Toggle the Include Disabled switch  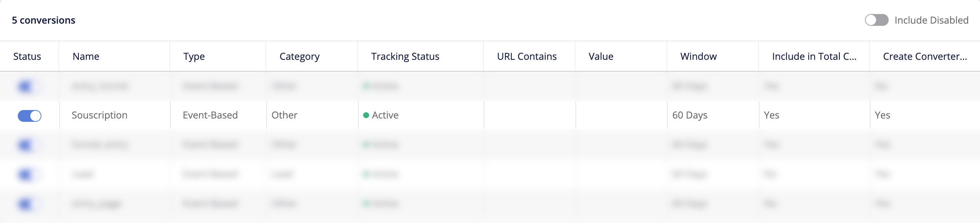click(x=876, y=20)
